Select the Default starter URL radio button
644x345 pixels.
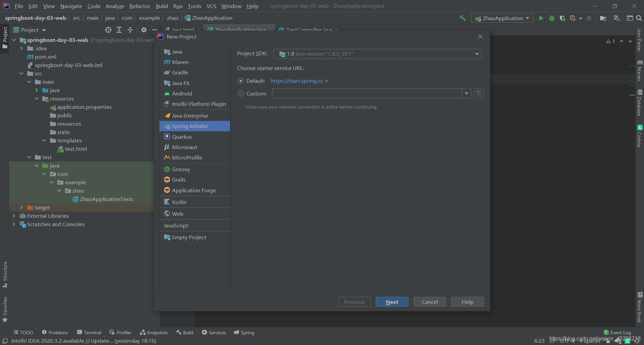[241, 81]
